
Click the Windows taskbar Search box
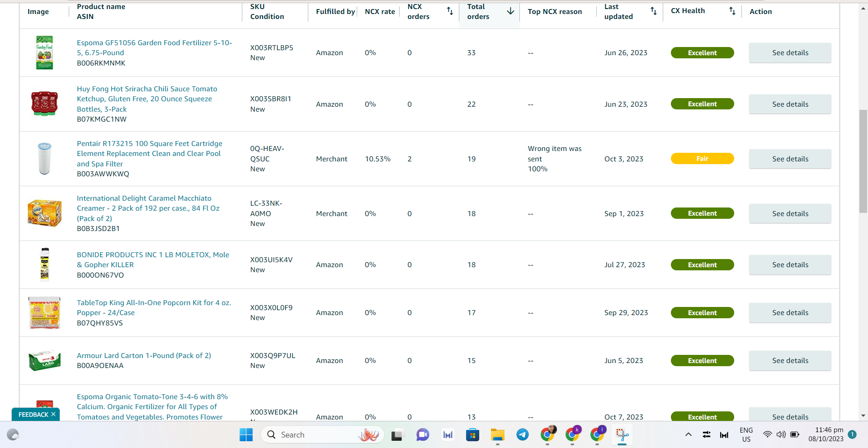pyautogui.click(x=323, y=435)
